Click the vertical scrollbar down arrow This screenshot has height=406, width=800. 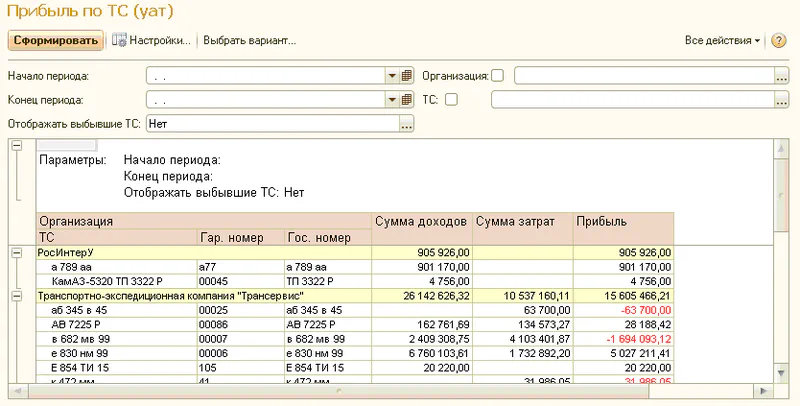781,374
